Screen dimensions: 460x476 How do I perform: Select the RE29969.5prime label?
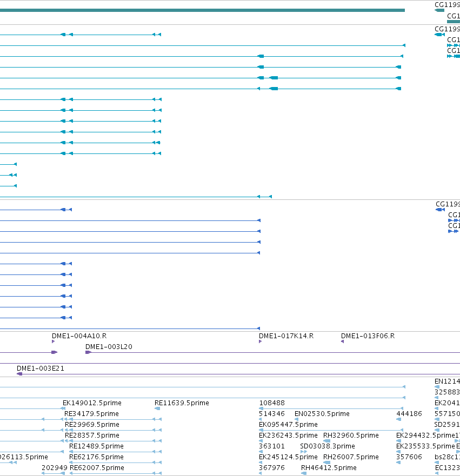pos(92,424)
